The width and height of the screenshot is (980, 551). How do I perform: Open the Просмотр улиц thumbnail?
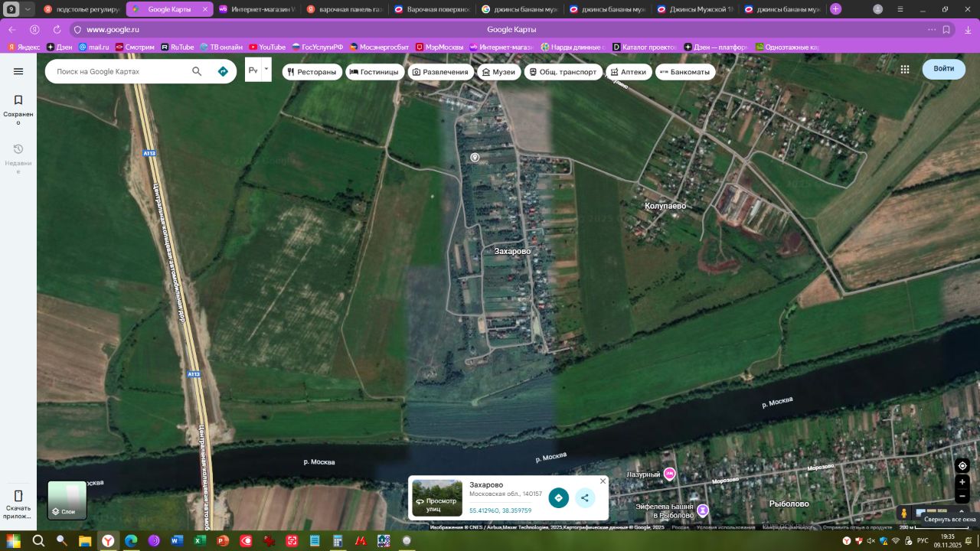pos(437,498)
